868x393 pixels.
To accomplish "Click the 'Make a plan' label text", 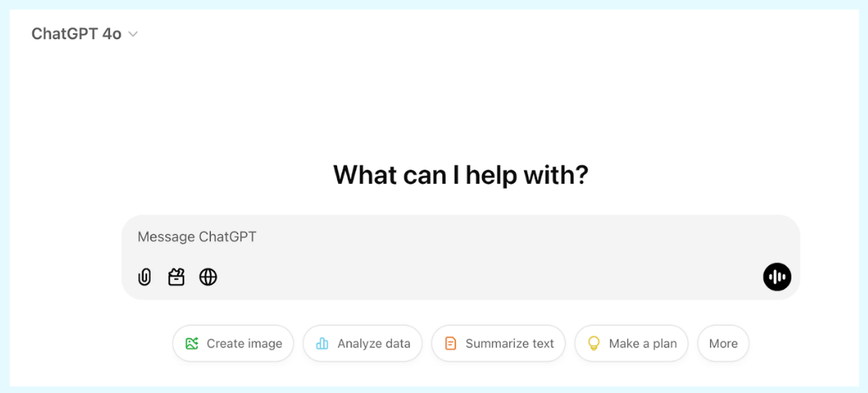I will [x=642, y=343].
